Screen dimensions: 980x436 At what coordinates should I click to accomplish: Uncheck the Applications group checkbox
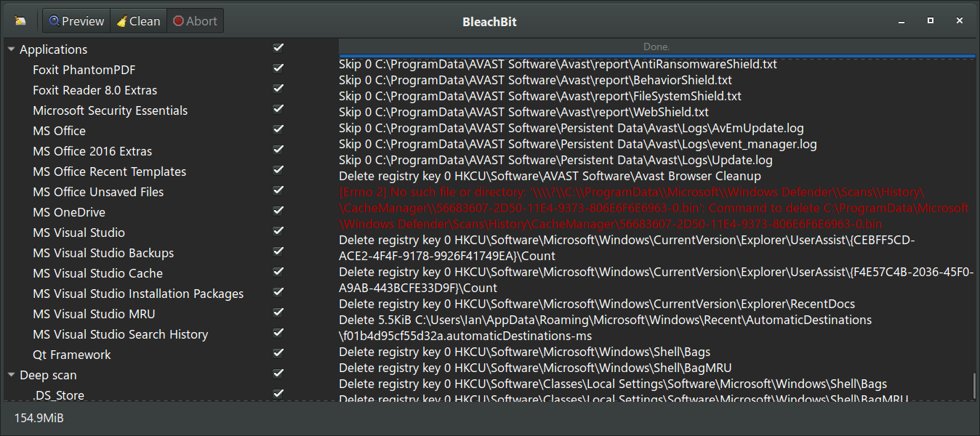[x=278, y=48]
